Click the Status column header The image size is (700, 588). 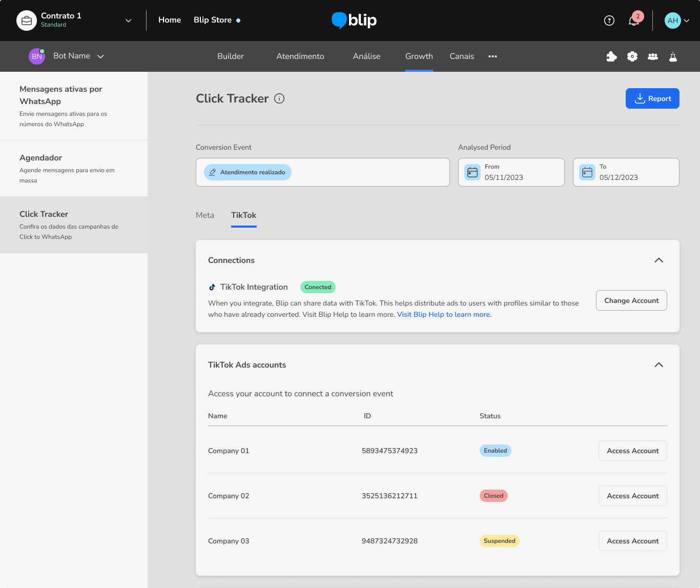point(490,416)
